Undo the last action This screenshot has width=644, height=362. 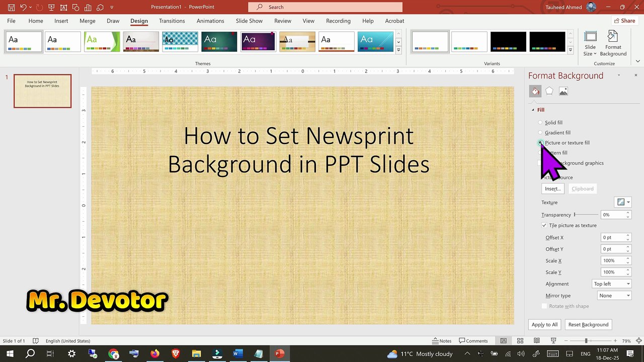(x=23, y=7)
